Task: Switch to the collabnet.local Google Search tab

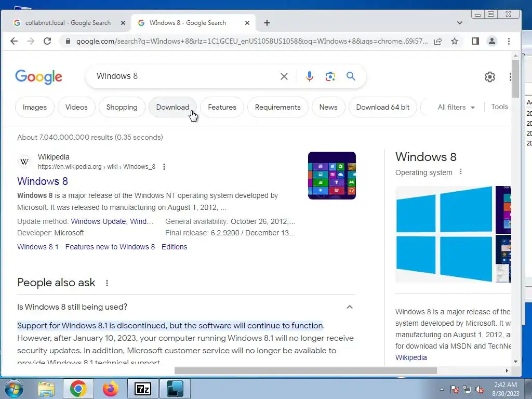Action: [x=68, y=23]
